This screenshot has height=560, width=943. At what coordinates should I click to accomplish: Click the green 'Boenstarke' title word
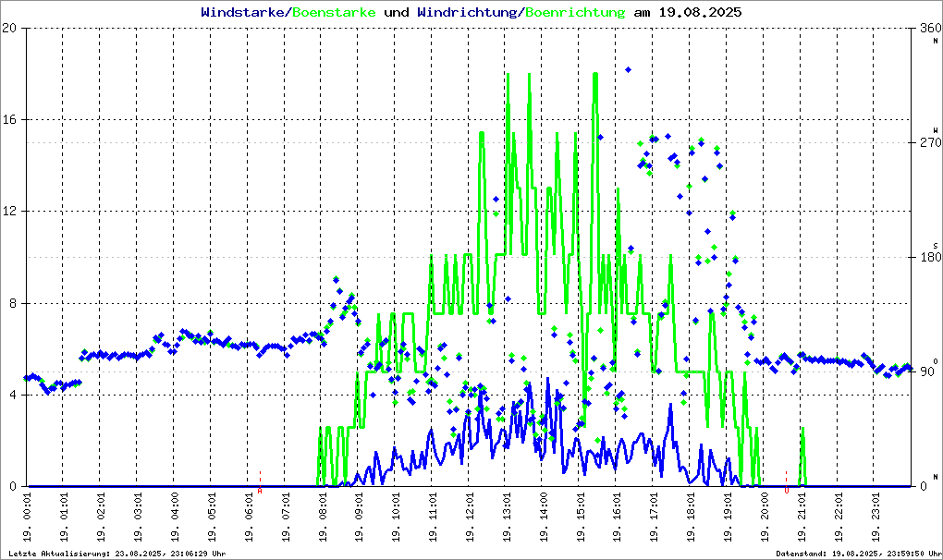tap(334, 12)
